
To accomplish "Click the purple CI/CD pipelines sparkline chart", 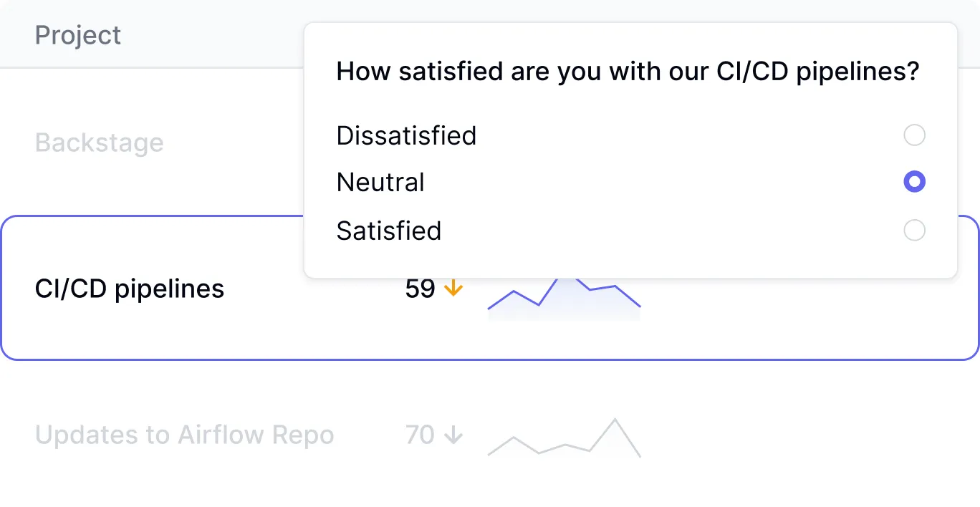I will tap(564, 297).
